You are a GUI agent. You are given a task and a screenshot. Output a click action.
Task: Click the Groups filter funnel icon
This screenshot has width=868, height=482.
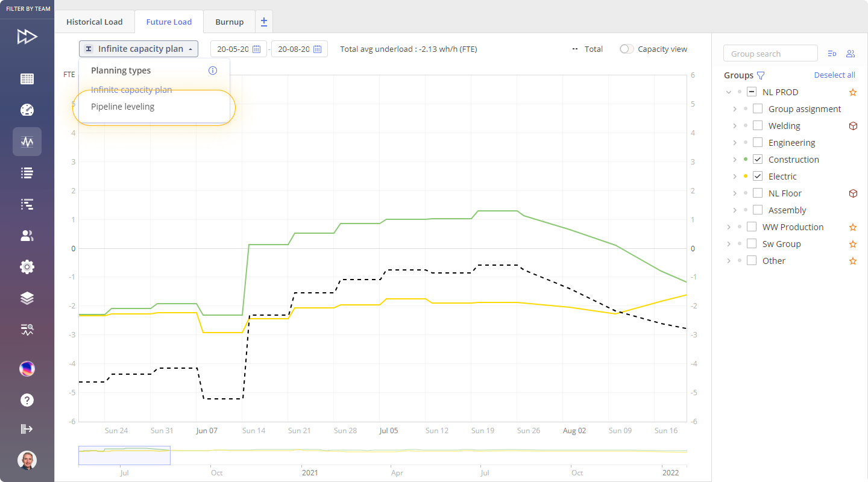(x=761, y=76)
